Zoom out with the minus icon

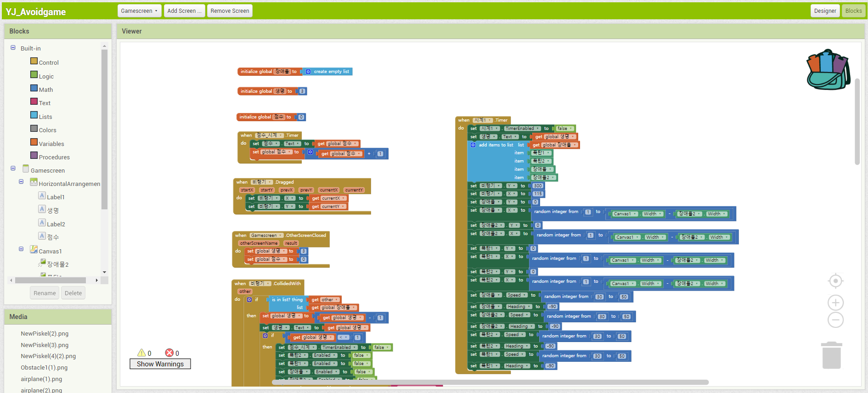[x=835, y=320]
